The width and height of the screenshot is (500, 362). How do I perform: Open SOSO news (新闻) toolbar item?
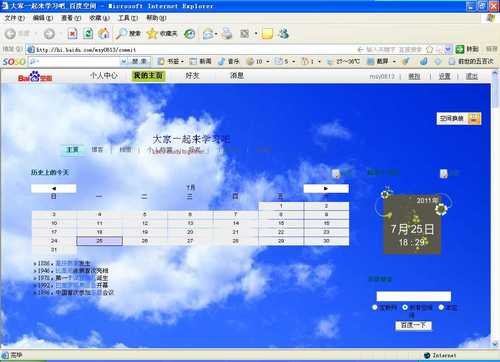point(200,61)
